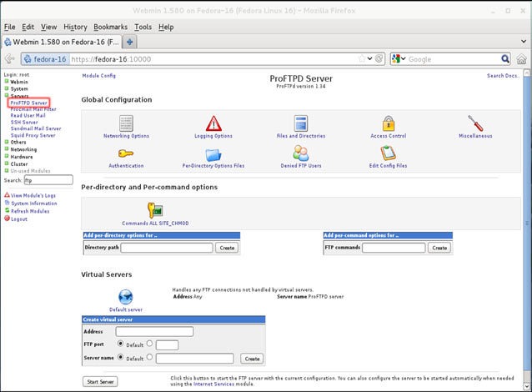Screen dimensions: 532x392
Task: Expand the System category in the sidebar
Action: coord(7,88)
